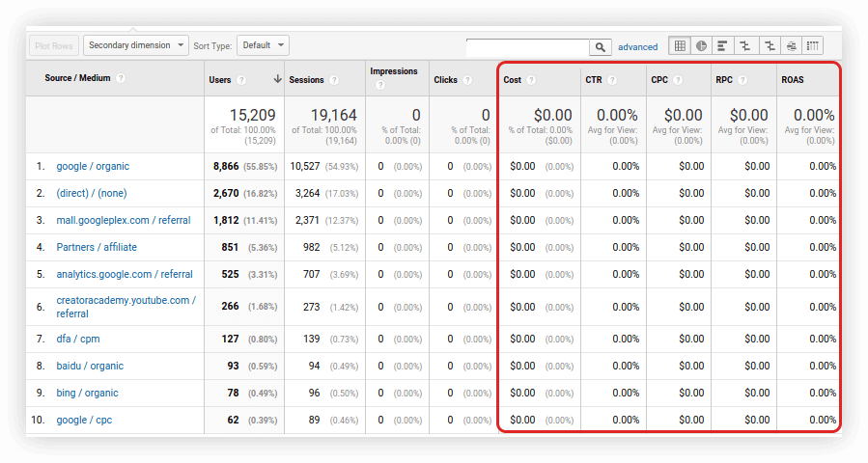Switch to Term cloud view
The height and width of the screenshot is (463, 868).
pos(791,45)
